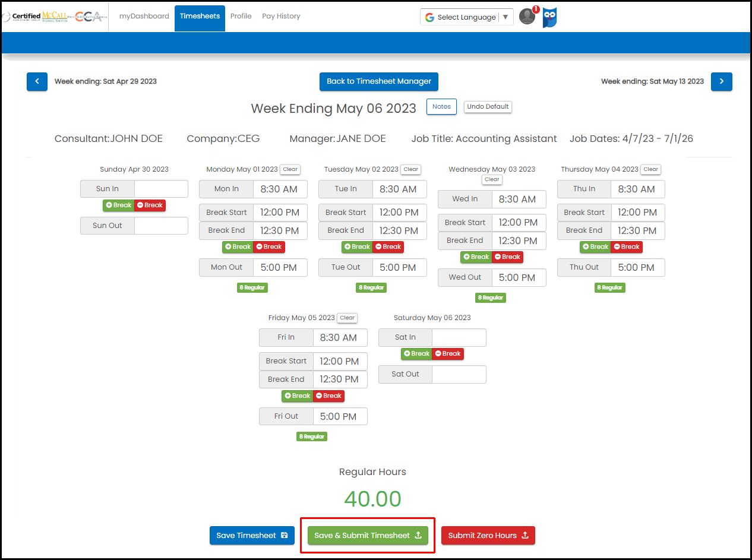
Task: Click the Fri In time field
Action: 340,338
